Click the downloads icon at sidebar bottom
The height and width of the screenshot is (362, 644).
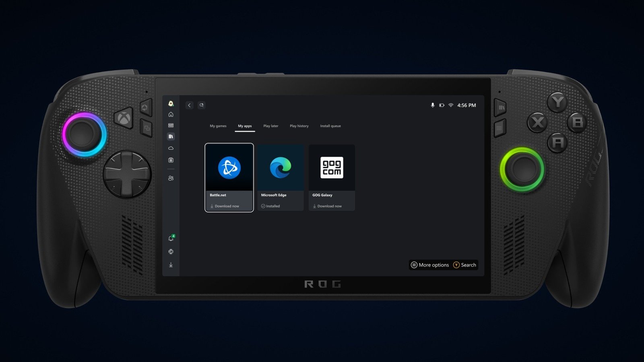[x=171, y=265]
